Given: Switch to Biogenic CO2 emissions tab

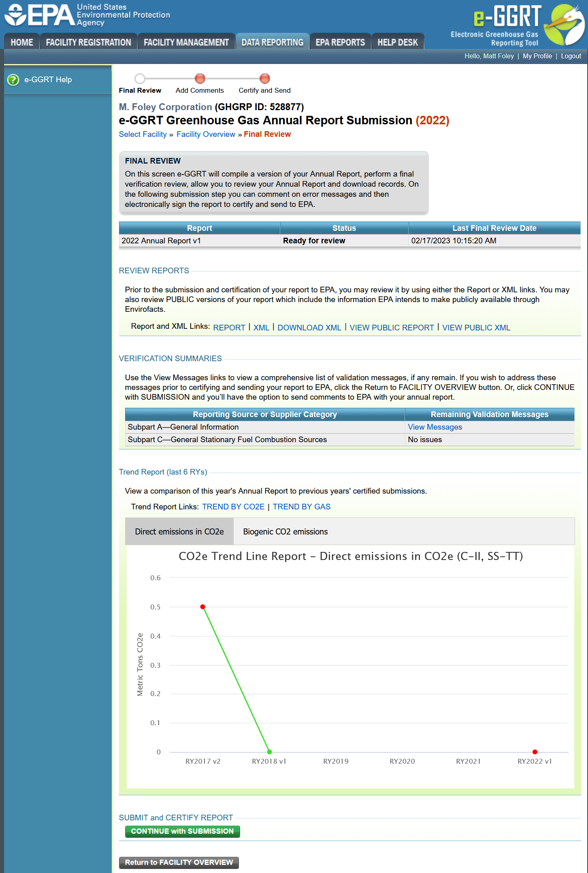Looking at the screenshot, I should (285, 532).
